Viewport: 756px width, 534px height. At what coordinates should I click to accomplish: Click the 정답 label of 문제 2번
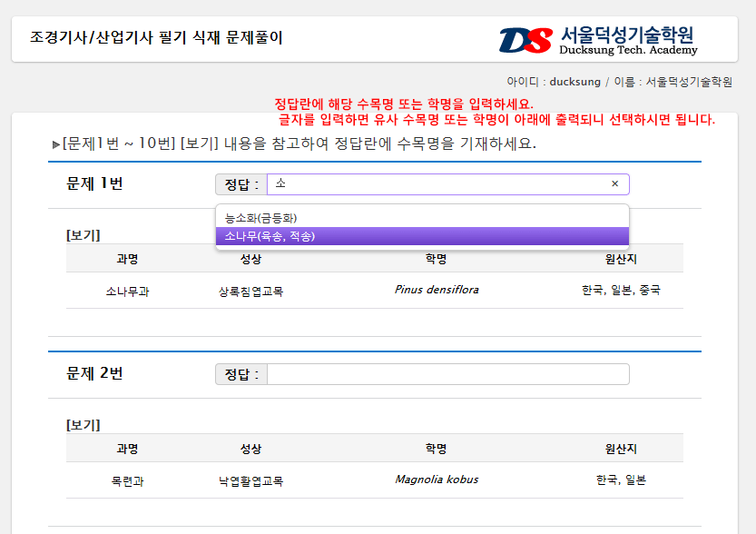click(241, 374)
